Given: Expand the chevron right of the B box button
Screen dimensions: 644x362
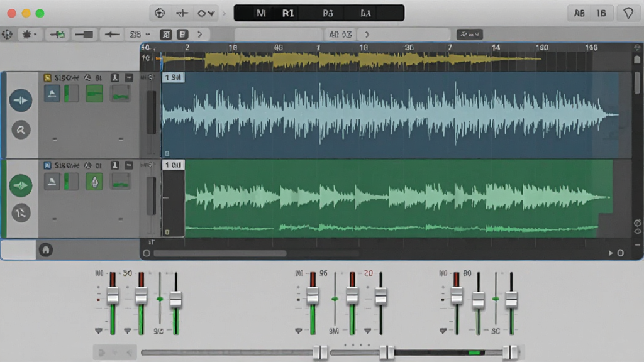Looking at the screenshot, I should pyautogui.click(x=200, y=35).
